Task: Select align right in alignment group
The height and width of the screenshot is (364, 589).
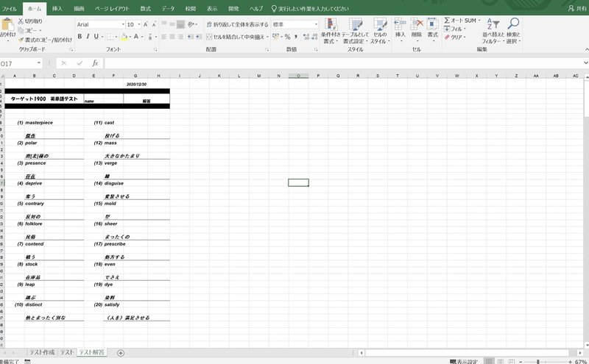Action: (180, 37)
